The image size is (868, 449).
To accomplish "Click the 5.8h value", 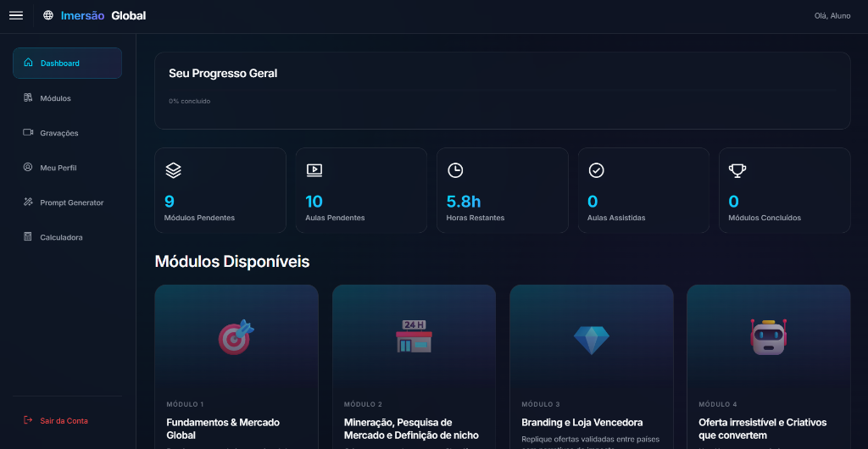I will click(464, 202).
